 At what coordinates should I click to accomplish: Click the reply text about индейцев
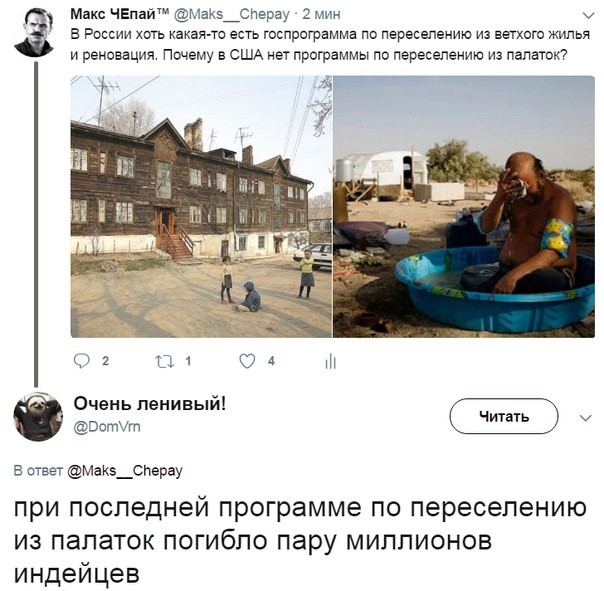click(300, 541)
